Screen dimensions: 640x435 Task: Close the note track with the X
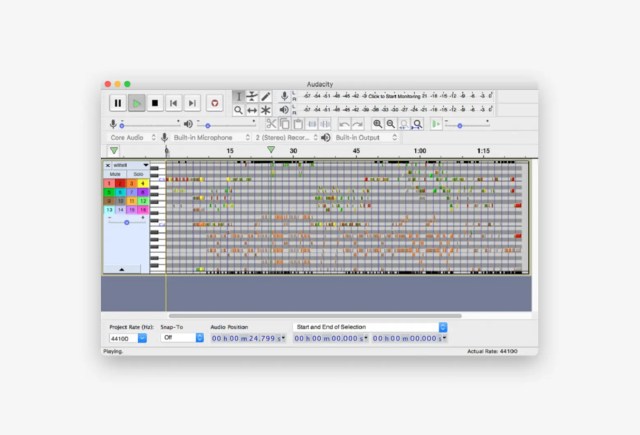pyautogui.click(x=107, y=165)
